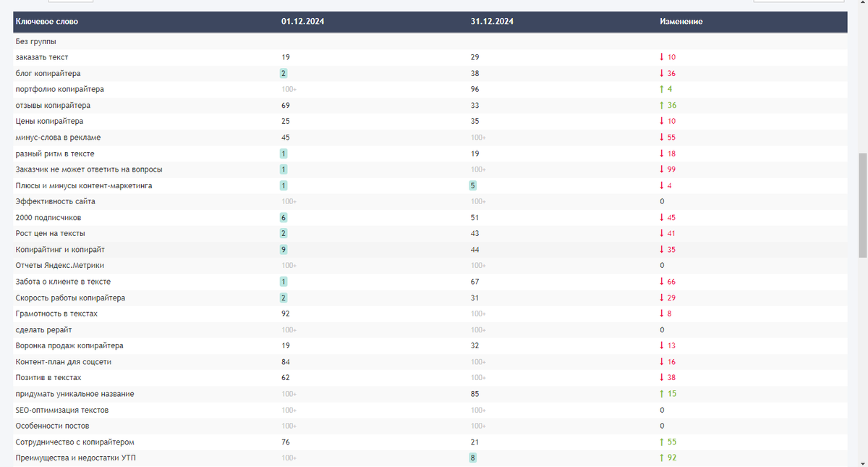The height and width of the screenshot is (467, 868).
Task: Click red change 38 for 'Позитив в текстах'
Action: click(672, 377)
